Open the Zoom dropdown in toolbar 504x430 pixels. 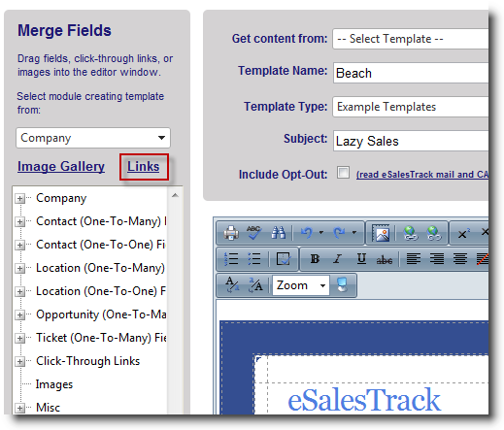301,285
